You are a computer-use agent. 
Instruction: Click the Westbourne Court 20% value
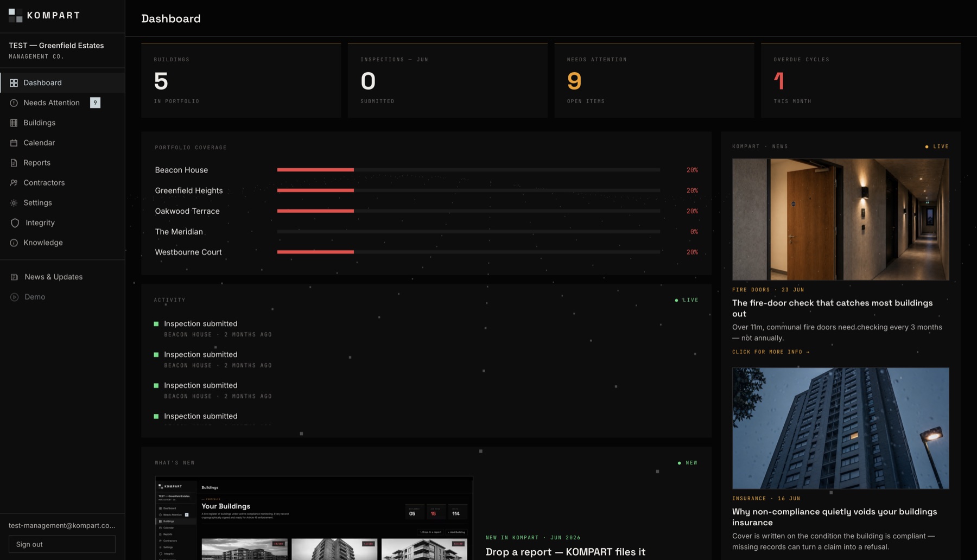(x=692, y=252)
